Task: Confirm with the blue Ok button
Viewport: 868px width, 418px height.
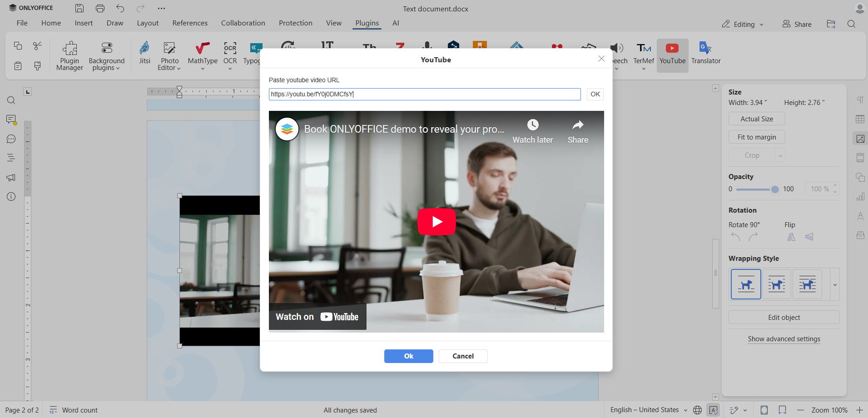Action: point(408,356)
